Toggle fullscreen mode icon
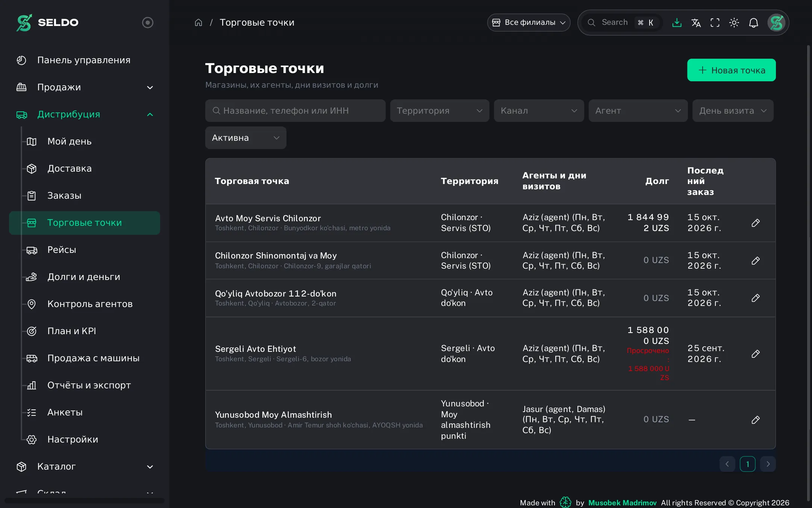Image resolution: width=812 pixels, height=508 pixels. [715, 23]
